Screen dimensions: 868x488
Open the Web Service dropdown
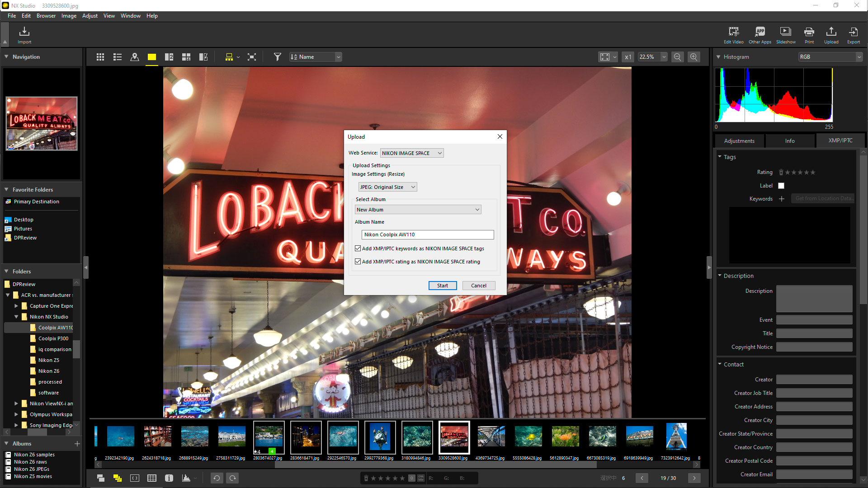[x=412, y=153]
